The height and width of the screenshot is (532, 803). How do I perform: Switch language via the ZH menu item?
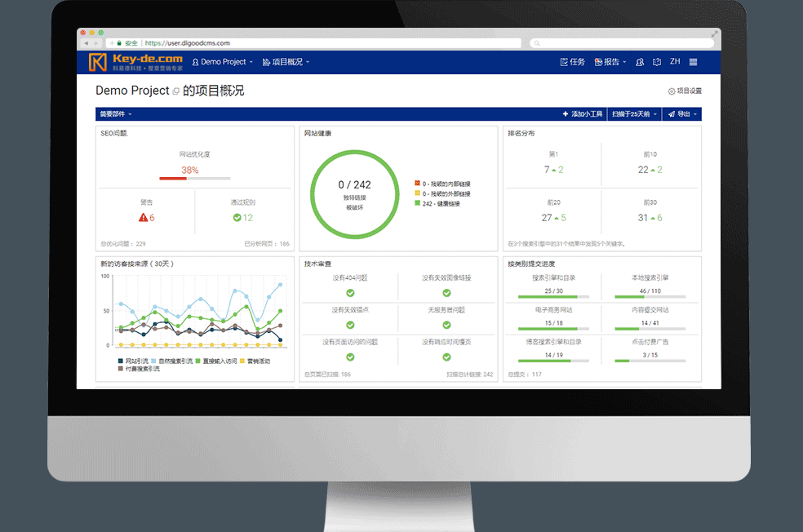point(675,61)
